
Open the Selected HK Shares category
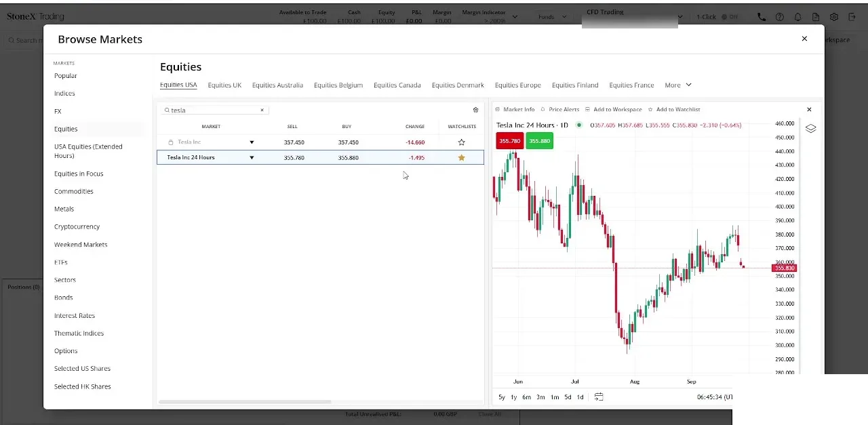click(83, 386)
